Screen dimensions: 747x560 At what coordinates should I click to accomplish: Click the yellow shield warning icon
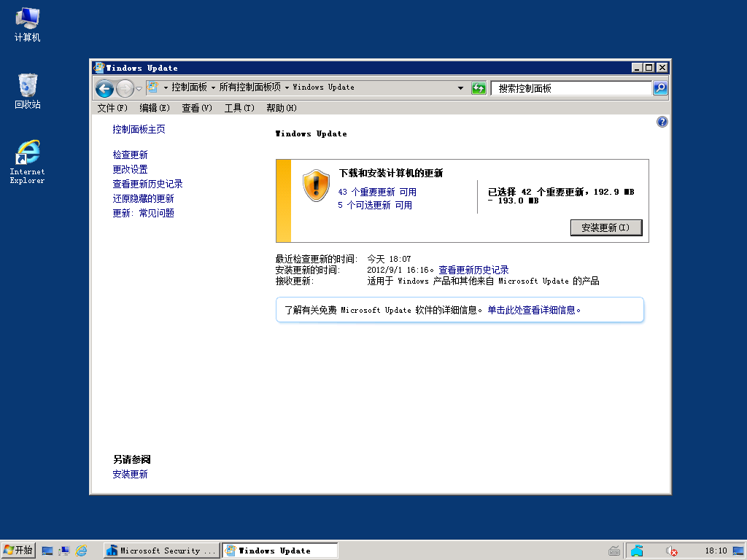pyautogui.click(x=316, y=185)
